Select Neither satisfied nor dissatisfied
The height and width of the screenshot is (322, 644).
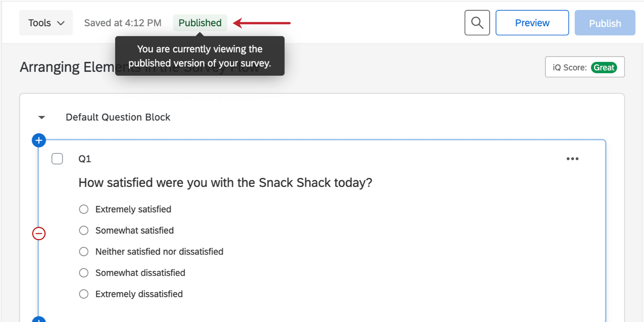click(x=84, y=252)
